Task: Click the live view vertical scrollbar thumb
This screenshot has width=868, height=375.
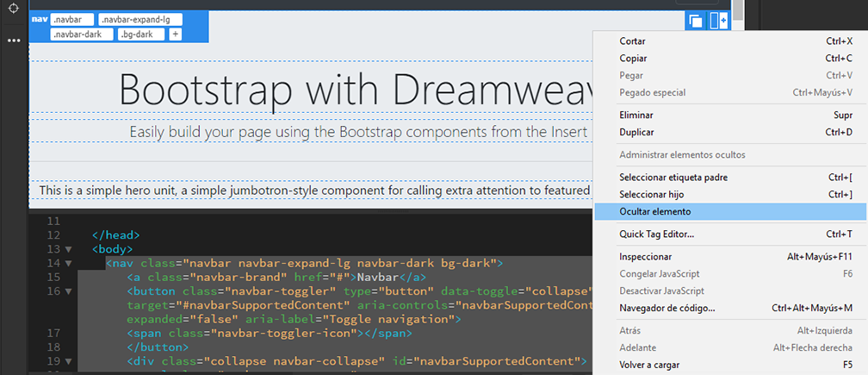Action: (x=739, y=10)
